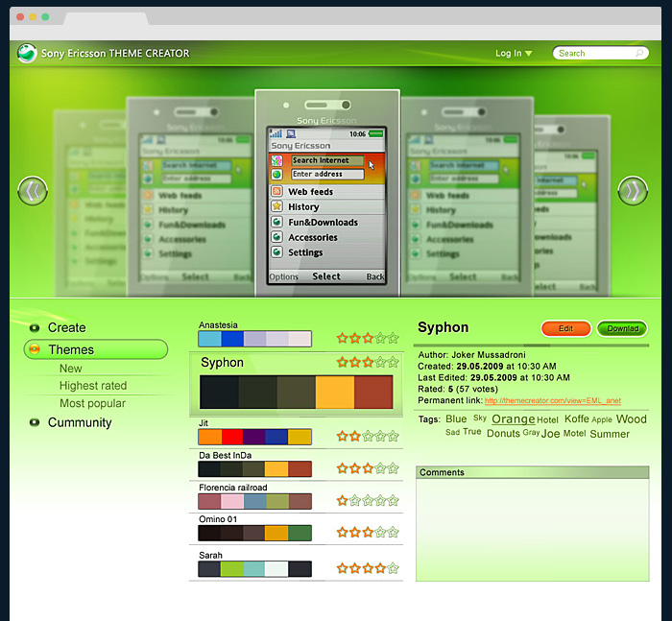Click the Sony Ericsson logo icon
The image size is (672, 621).
pos(27,53)
